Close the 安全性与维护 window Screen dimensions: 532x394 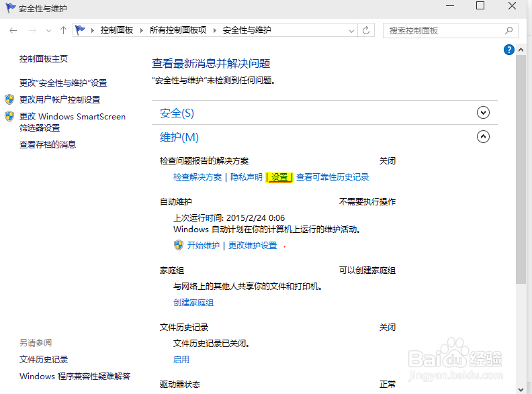click(x=512, y=6)
